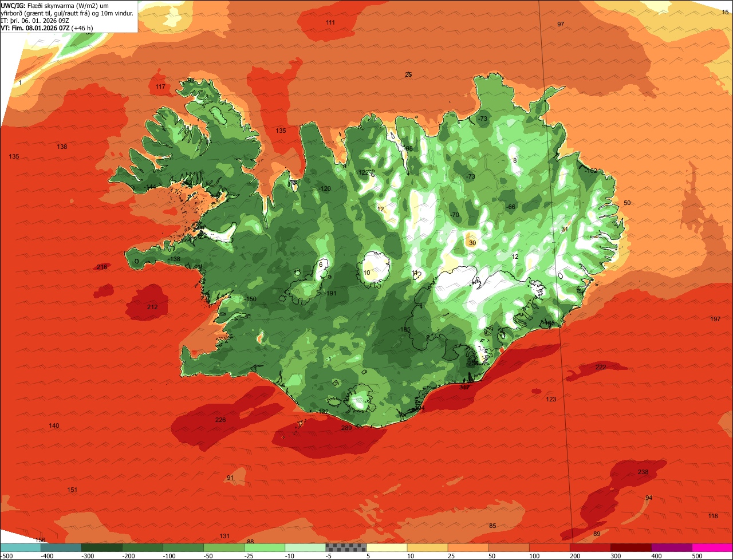
Task: Select the light teal -500 to -400 legend swatch
Action: (x=20, y=547)
